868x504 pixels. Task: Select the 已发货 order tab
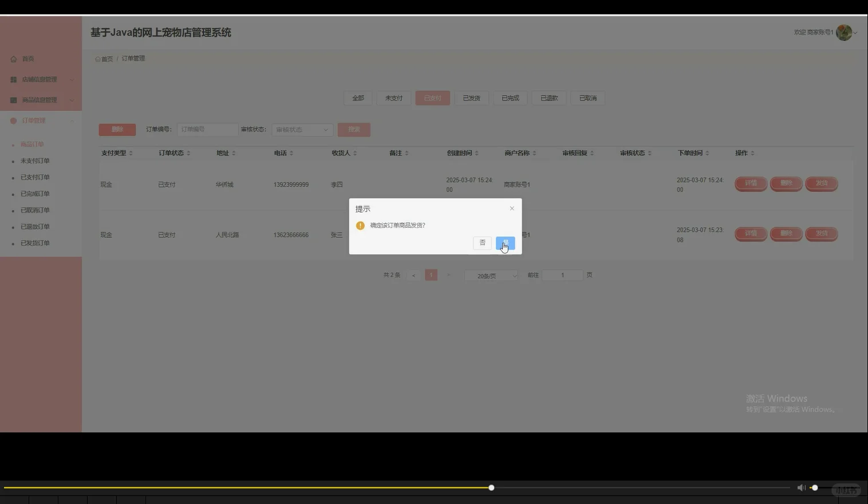tap(472, 99)
